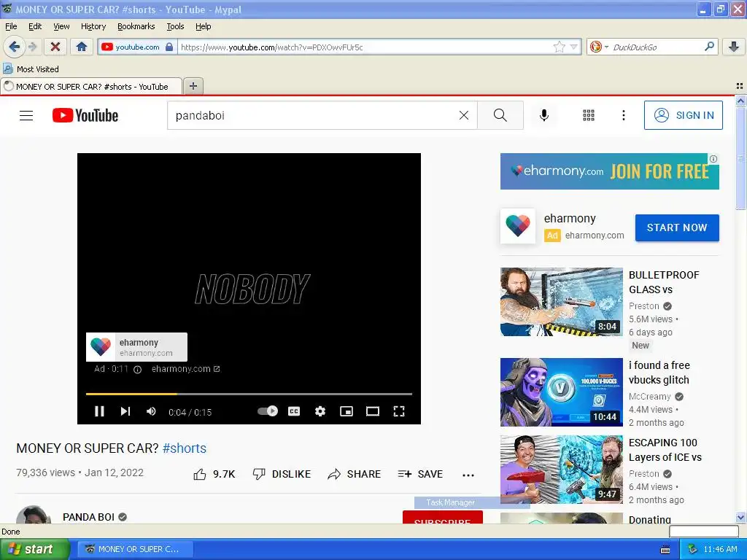747x560 pixels.
Task: Switch to theater mode
Action: coord(373,411)
